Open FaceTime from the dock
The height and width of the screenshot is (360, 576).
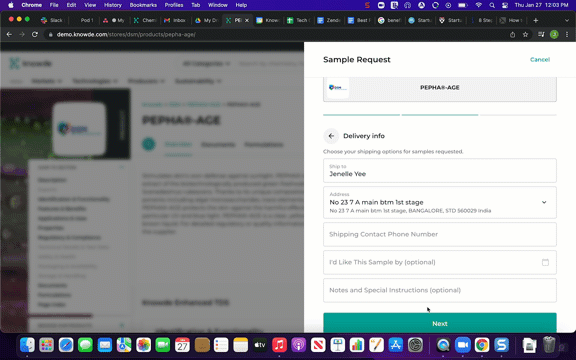163,345
